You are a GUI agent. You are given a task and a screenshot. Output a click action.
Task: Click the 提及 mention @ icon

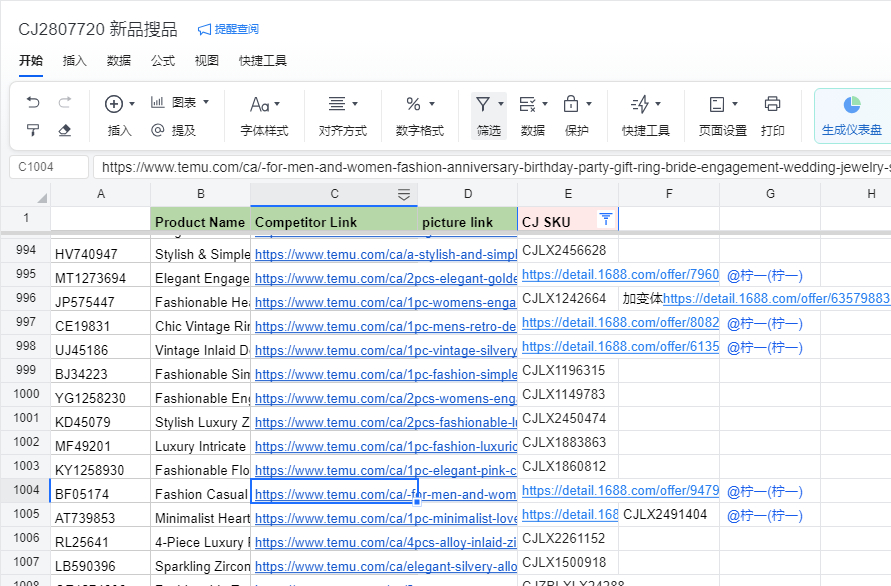158,130
